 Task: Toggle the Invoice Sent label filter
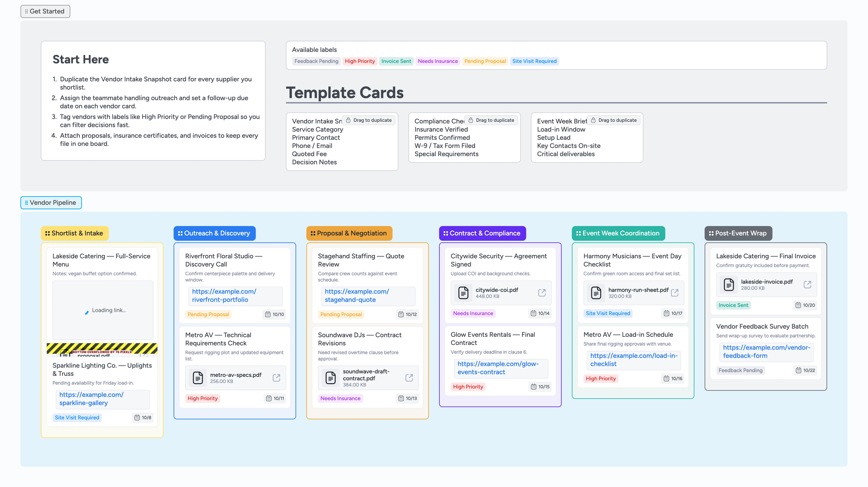tap(396, 61)
